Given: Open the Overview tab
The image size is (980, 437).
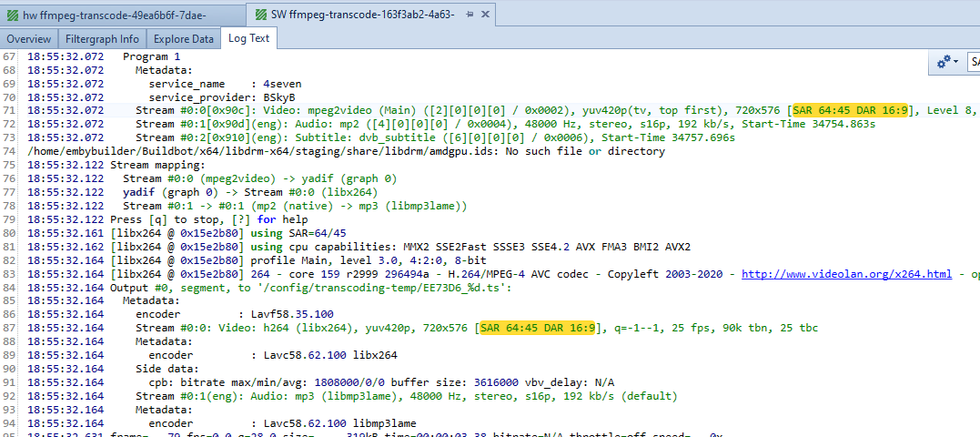Looking at the screenshot, I should click(x=29, y=39).
